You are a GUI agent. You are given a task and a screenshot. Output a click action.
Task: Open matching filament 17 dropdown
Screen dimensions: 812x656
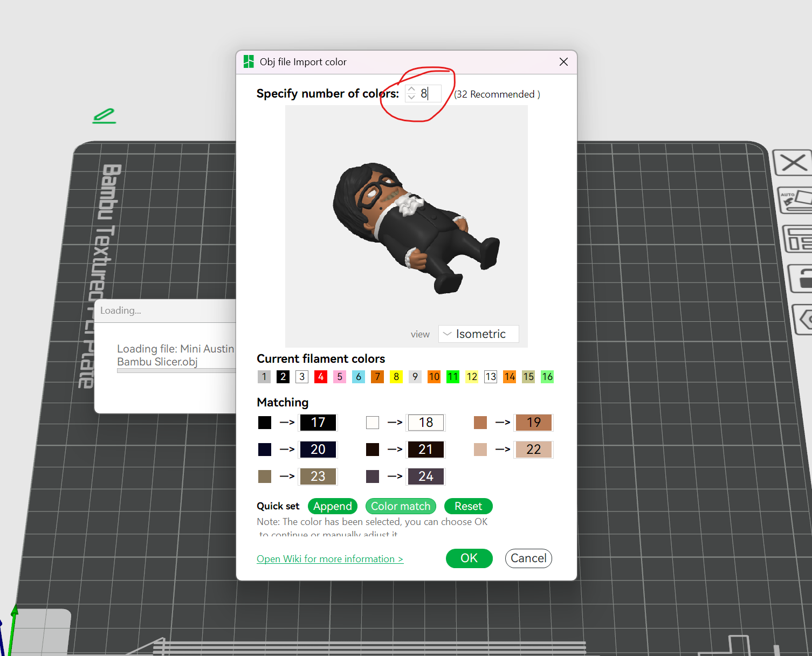point(318,423)
